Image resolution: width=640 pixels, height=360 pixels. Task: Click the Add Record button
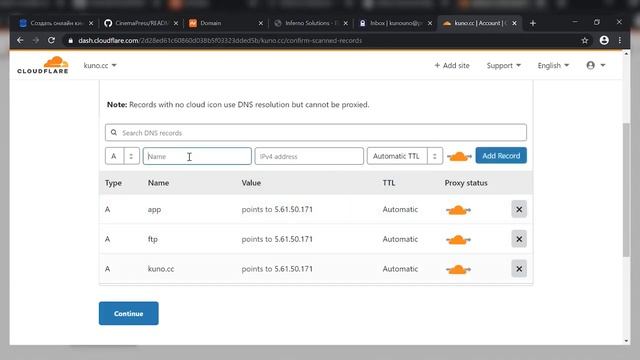(501, 156)
